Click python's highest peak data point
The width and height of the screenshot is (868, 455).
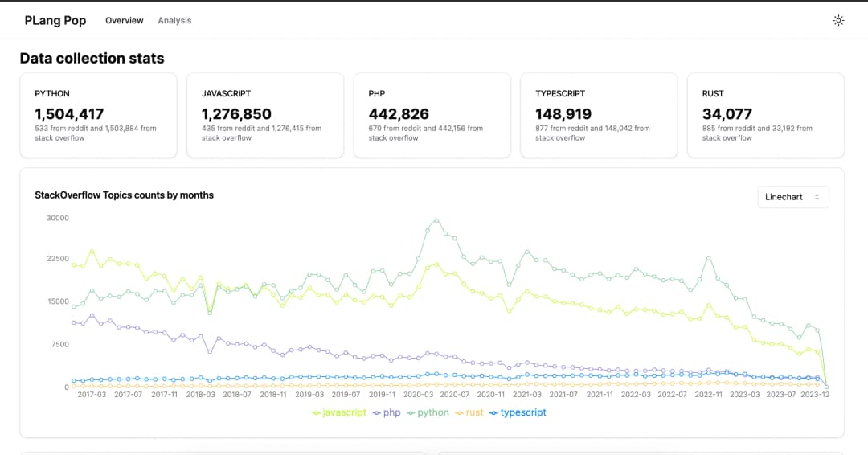[436, 219]
